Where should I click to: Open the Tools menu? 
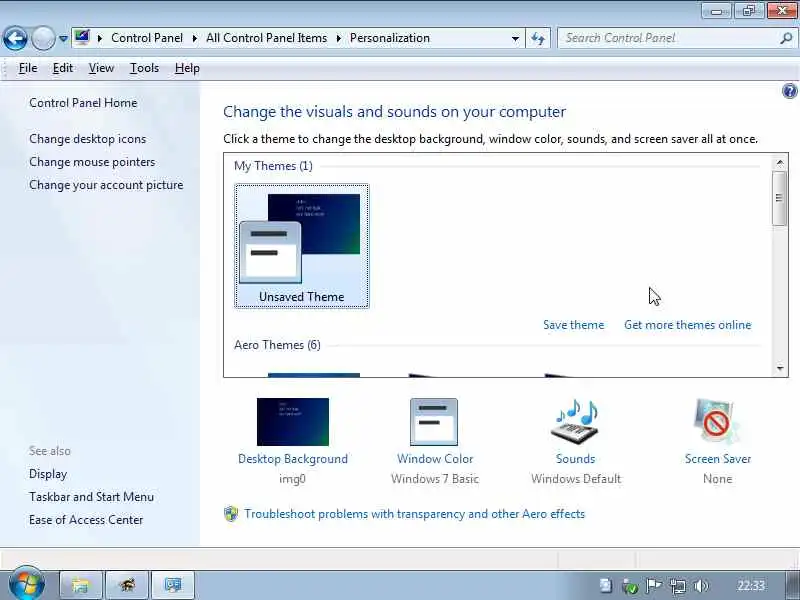[144, 68]
